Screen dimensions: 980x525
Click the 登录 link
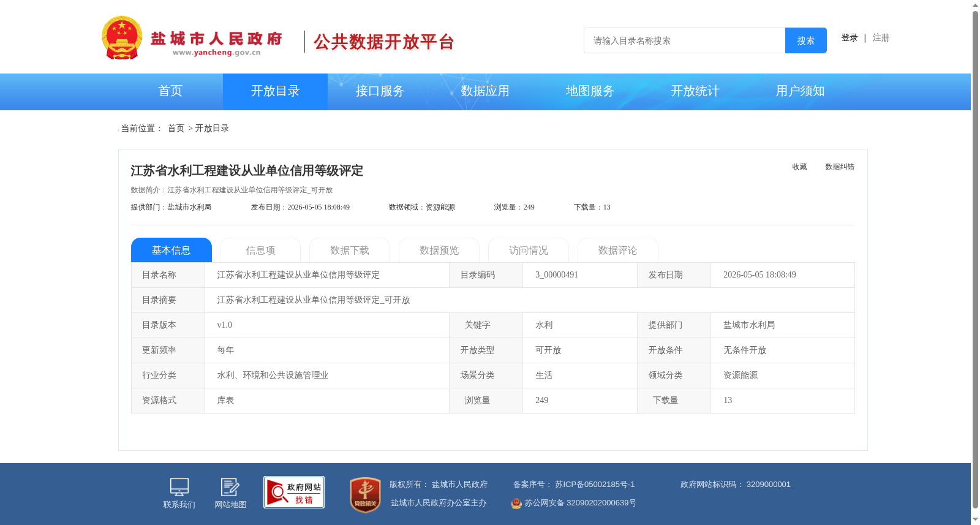coord(850,38)
